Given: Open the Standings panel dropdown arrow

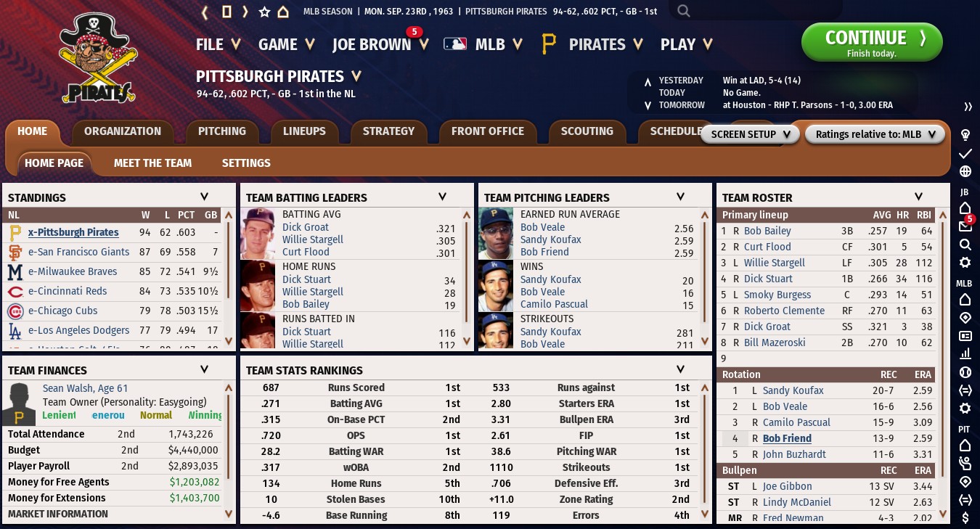Looking at the screenshot, I should (204, 197).
